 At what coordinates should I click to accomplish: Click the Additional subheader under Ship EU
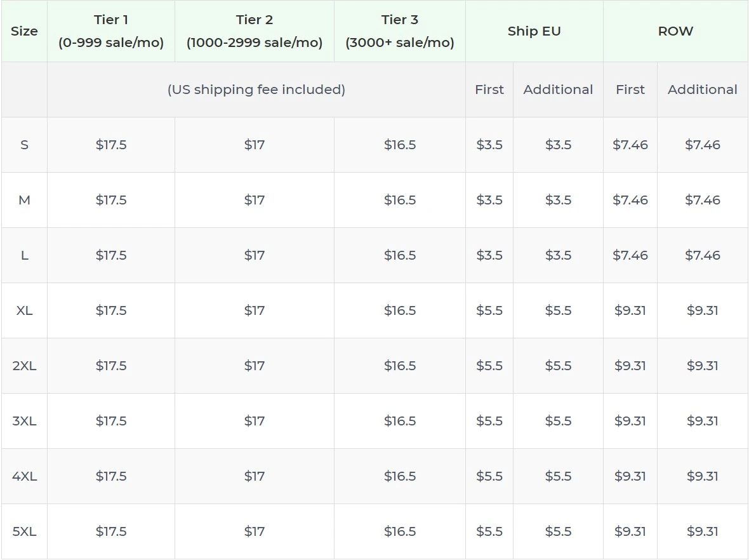pyautogui.click(x=557, y=90)
